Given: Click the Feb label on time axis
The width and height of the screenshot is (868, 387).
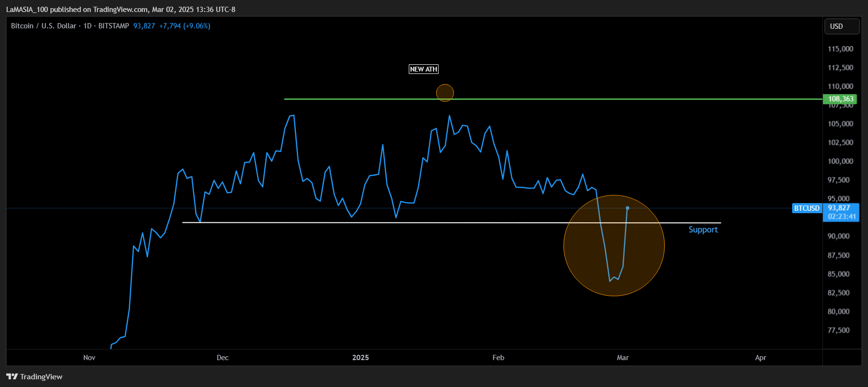Looking at the screenshot, I should (498, 358).
